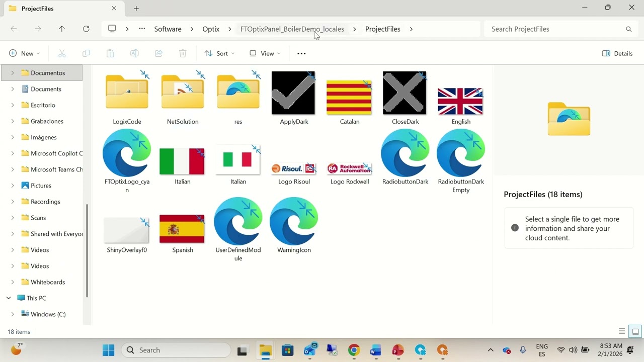Click the Forward navigation arrow
The image size is (644, 362).
point(38,29)
